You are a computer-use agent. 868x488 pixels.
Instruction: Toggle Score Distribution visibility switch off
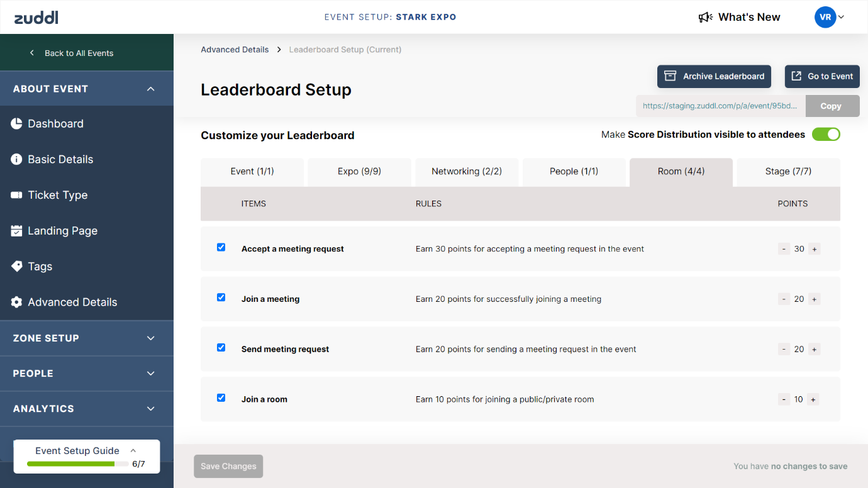[x=826, y=134]
